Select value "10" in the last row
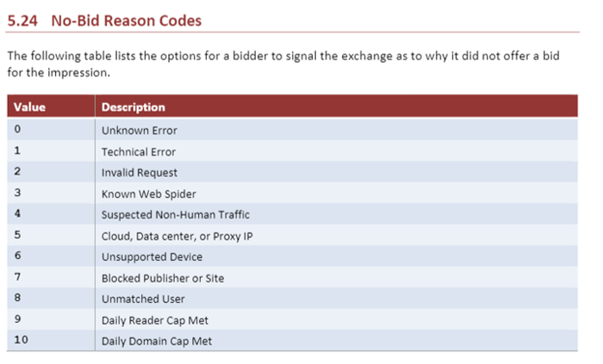 point(21,341)
